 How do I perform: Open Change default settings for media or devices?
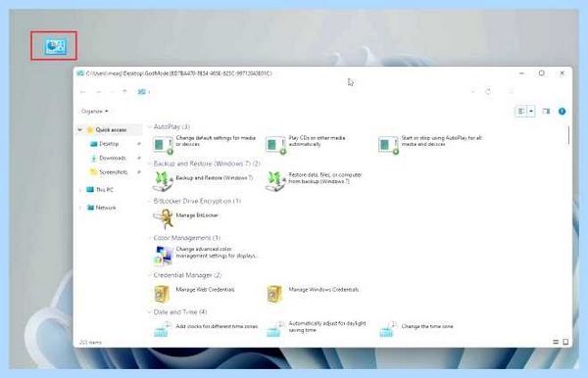coord(205,144)
